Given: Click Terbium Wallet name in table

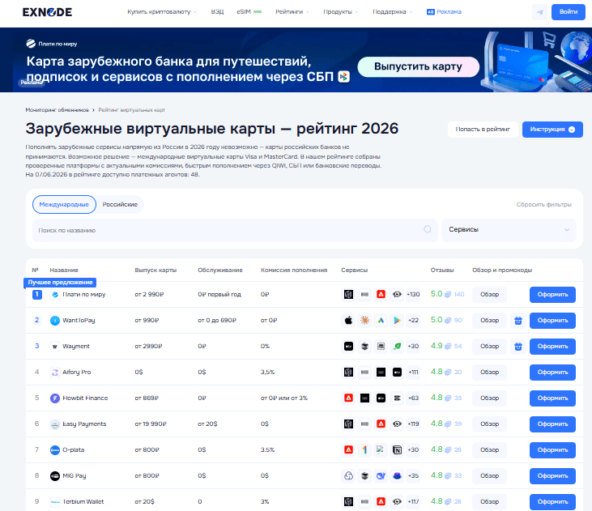Looking at the screenshot, I should click(83, 502).
